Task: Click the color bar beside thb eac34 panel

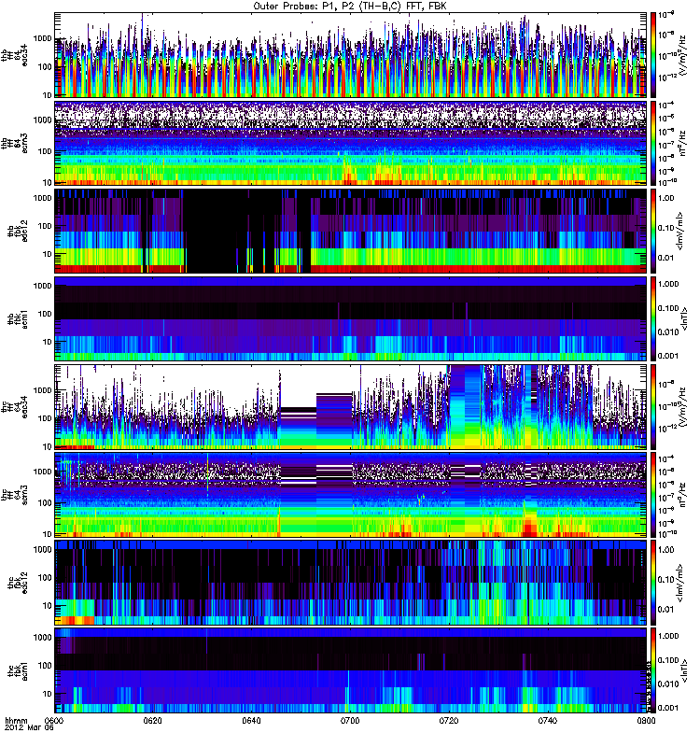Action: (x=653, y=55)
